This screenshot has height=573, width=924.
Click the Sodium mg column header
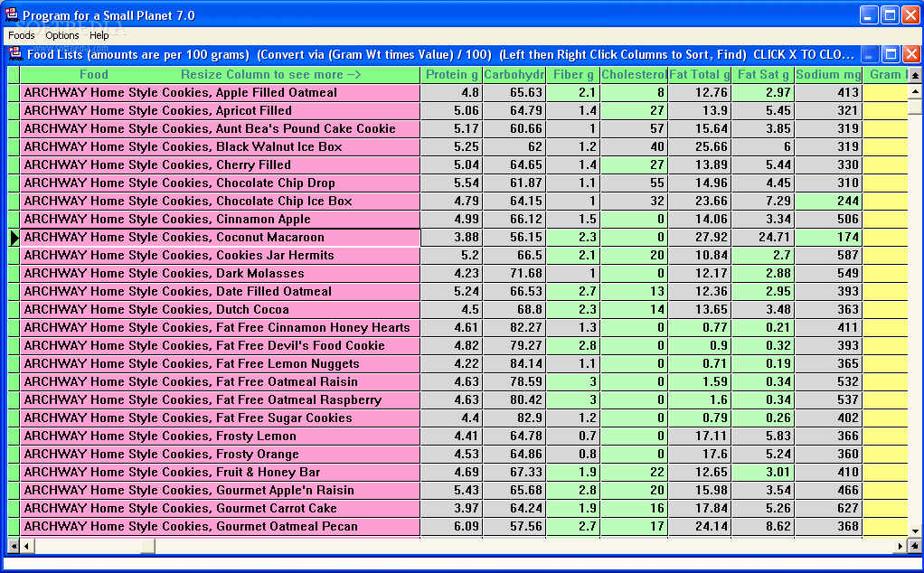tap(828, 75)
